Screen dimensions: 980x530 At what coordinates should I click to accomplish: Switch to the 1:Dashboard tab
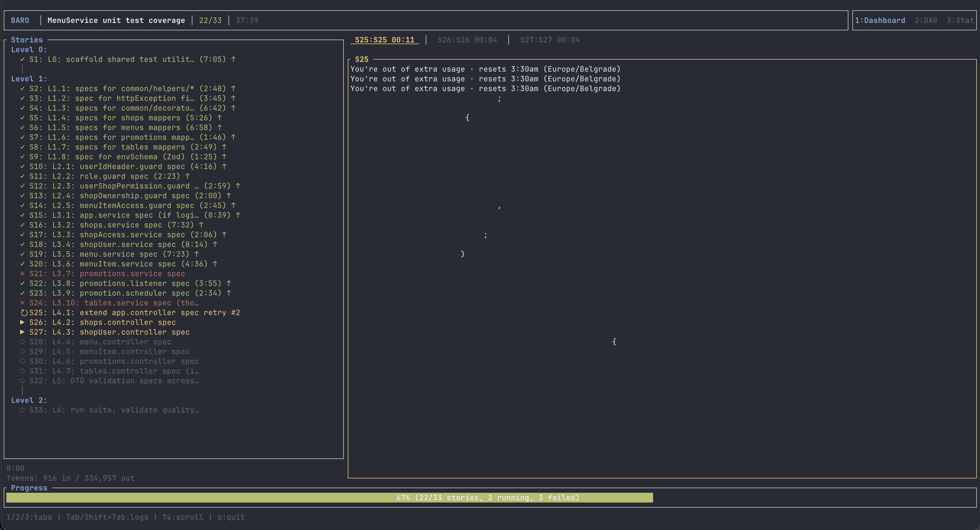click(x=880, y=21)
